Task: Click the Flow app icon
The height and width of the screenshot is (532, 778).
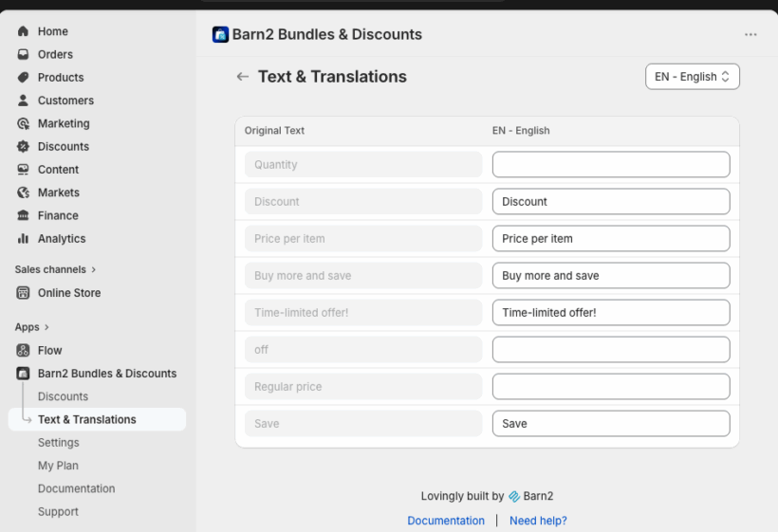Action: point(23,351)
